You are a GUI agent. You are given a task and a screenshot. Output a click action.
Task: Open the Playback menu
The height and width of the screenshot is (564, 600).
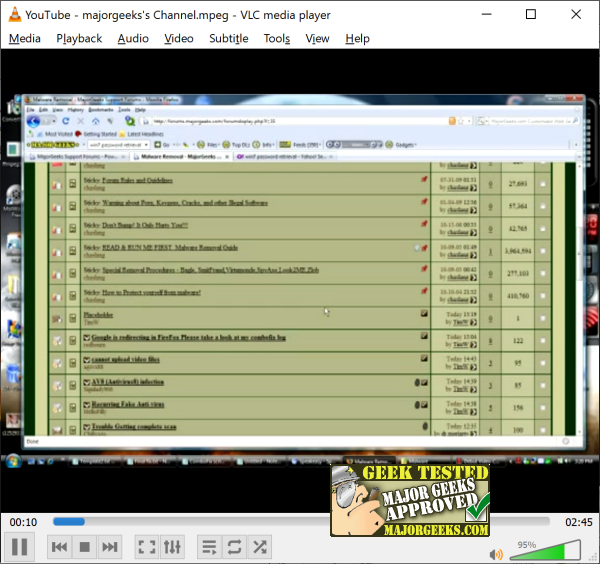79,38
